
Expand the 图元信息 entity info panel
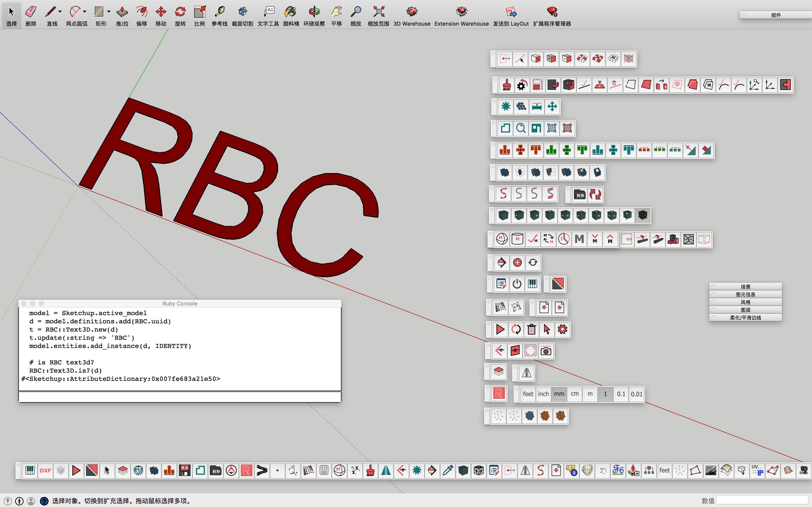tap(746, 294)
